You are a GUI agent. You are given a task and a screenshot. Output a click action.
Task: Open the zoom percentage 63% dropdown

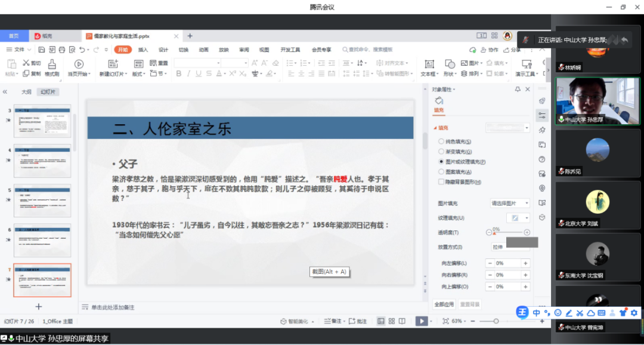click(x=459, y=321)
